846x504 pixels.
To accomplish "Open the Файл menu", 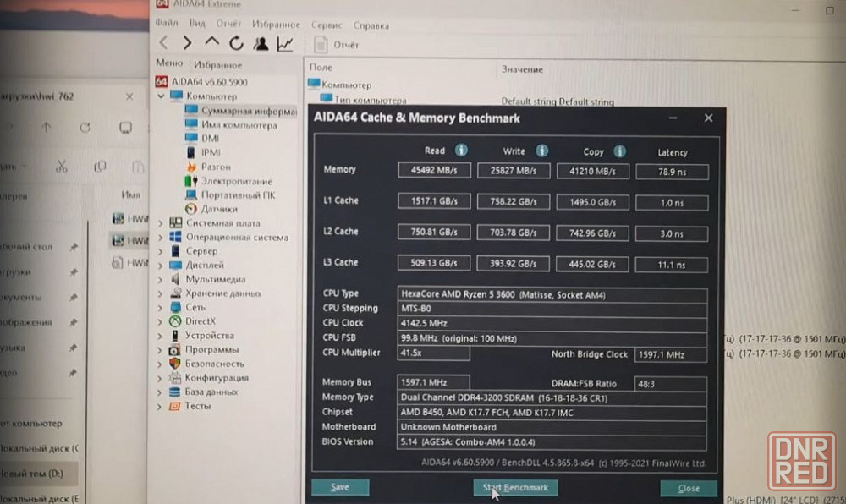I will (x=166, y=23).
